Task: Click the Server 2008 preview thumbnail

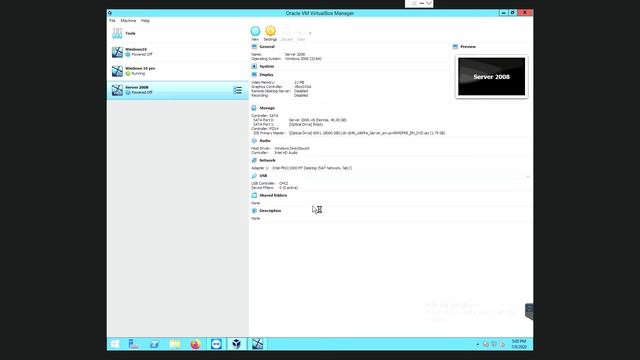Action: 491,76
